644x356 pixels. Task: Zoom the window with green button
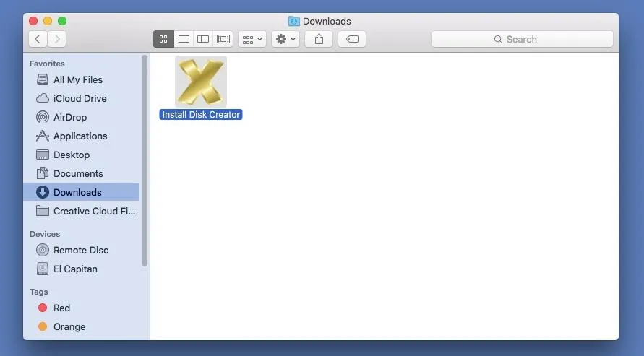pyautogui.click(x=62, y=21)
